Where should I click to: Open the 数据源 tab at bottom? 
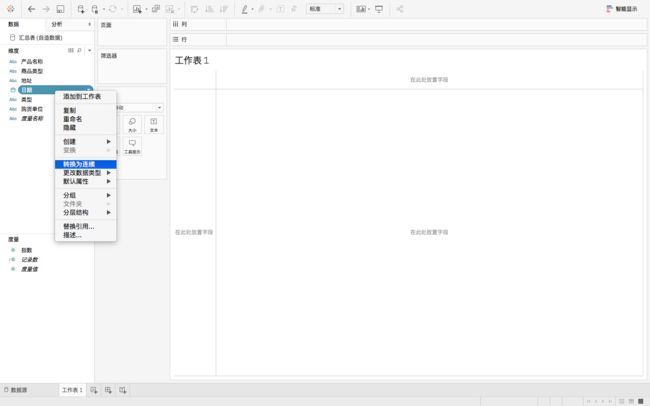(16, 390)
